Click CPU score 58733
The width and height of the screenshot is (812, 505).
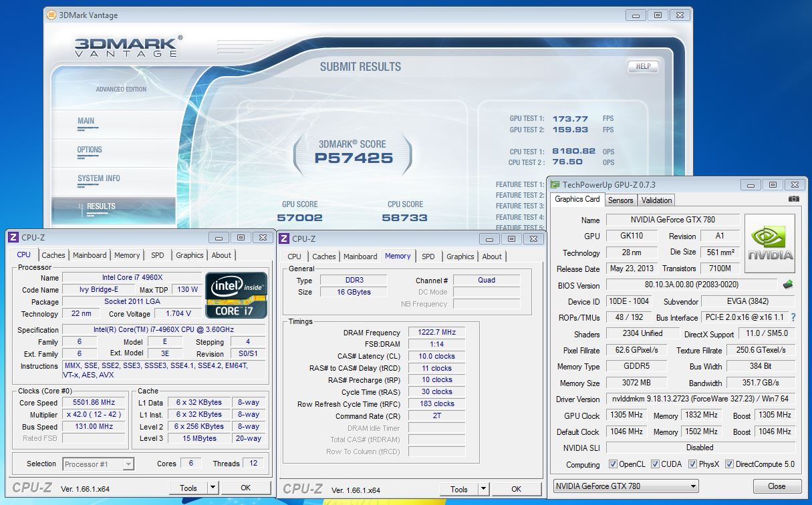tap(405, 218)
